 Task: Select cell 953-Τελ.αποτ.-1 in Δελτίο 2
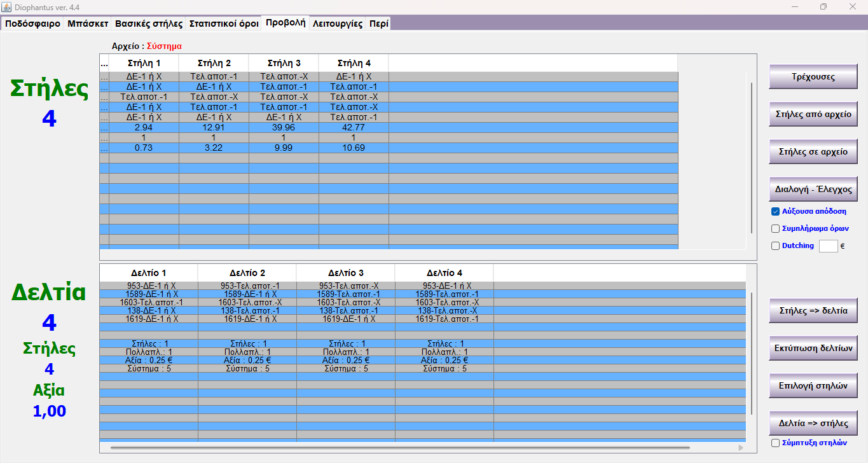pos(247,286)
